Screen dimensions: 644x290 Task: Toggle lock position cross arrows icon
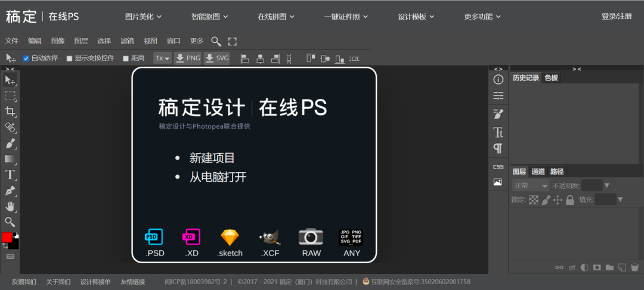click(558, 199)
